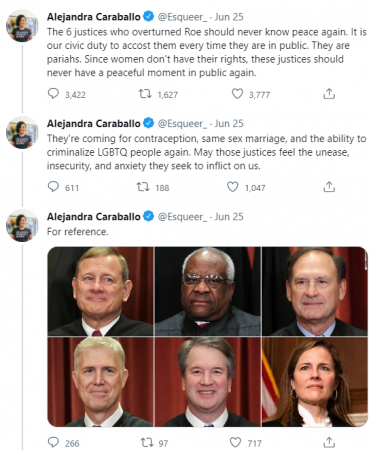This screenshot has height=450, width=371.
Task: Reply to the tweet with 611 comments
Action: (x=53, y=187)
